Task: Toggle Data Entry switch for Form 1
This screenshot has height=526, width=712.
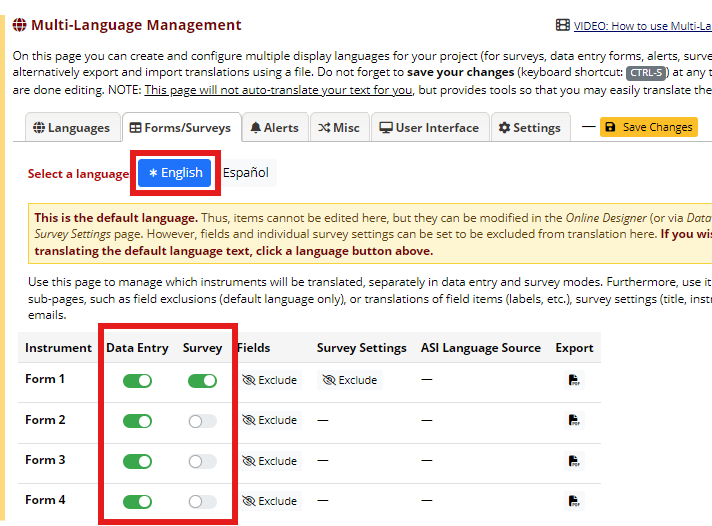Action: [137, 381]
